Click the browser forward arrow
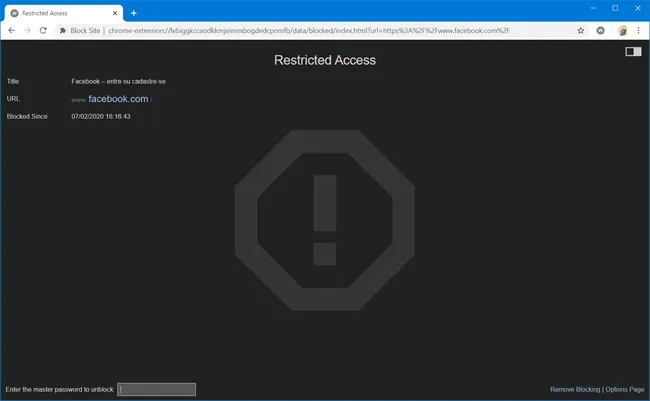 pos(27,30)
